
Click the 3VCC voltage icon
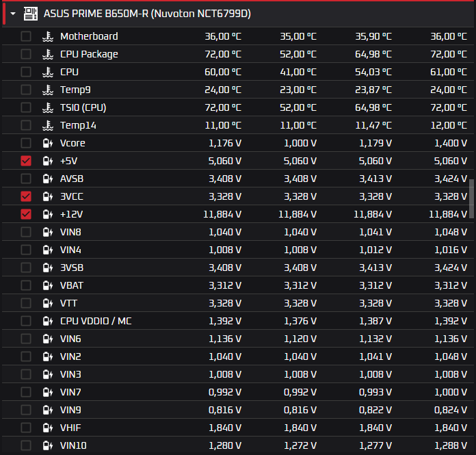[48, 196]
